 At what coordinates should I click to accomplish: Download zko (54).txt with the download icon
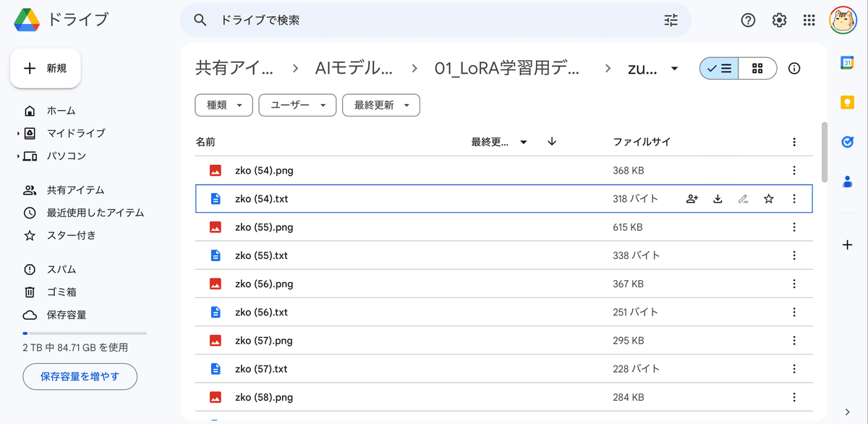pyautogui.click(x=718, y=198)
